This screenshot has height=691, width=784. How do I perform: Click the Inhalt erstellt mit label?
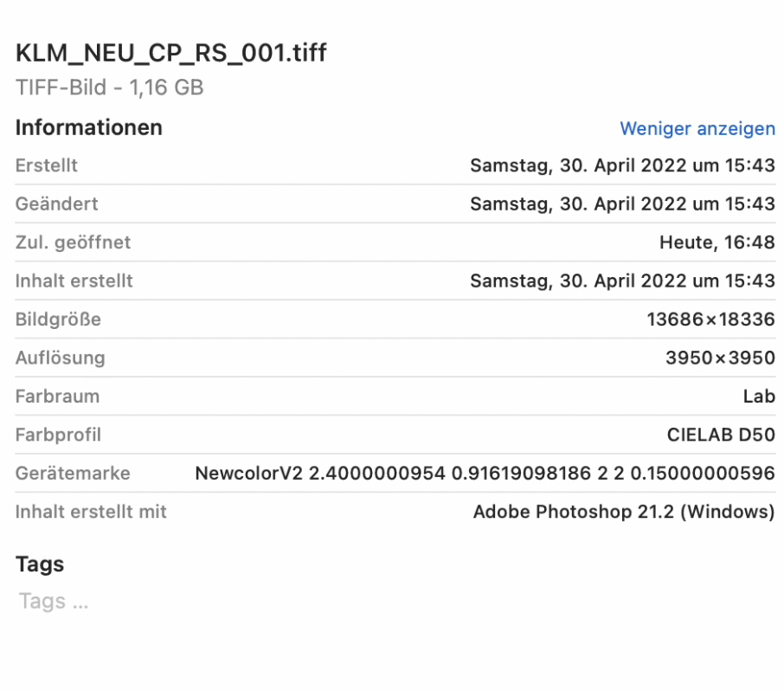click(91, 512)
